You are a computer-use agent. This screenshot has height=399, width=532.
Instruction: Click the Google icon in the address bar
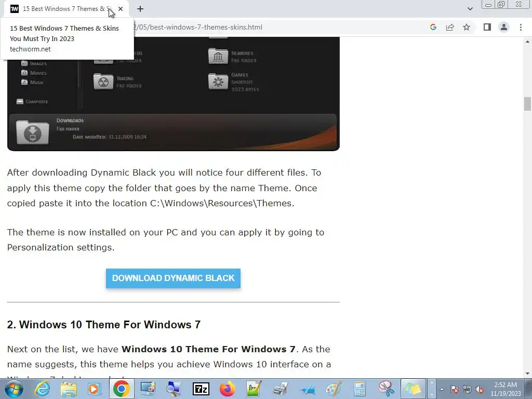tap(433, 27)
